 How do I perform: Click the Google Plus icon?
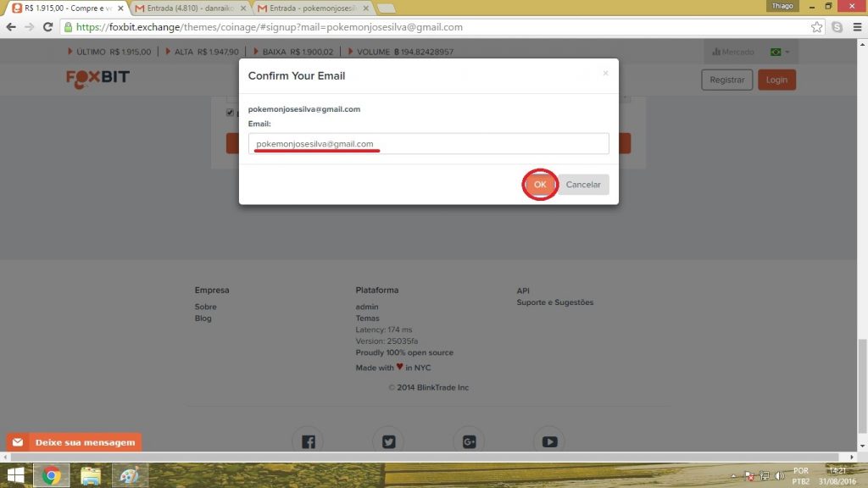point(469,441)
